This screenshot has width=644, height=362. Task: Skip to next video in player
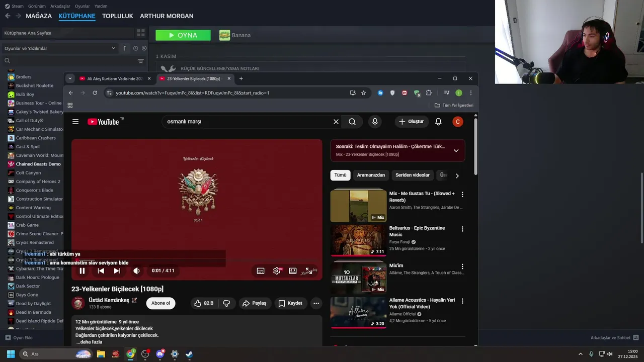pyautogui.click(x=117, y=271)
